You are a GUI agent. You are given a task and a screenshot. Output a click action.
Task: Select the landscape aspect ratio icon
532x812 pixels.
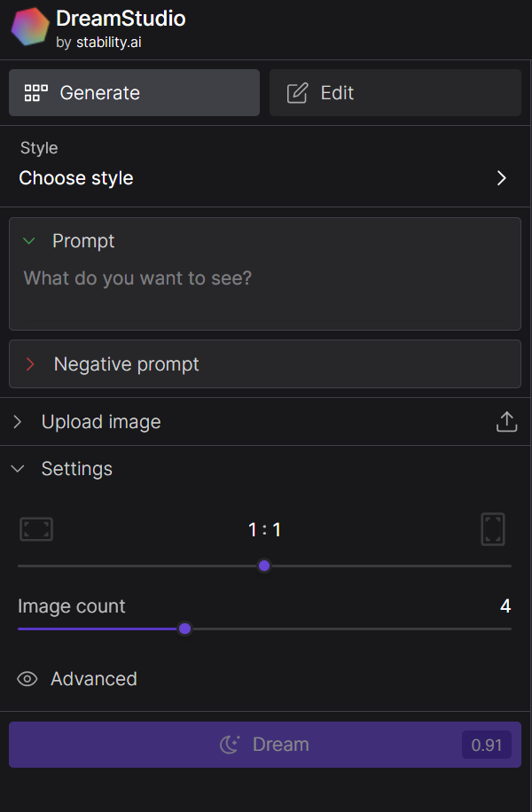[x=35, y=528]
